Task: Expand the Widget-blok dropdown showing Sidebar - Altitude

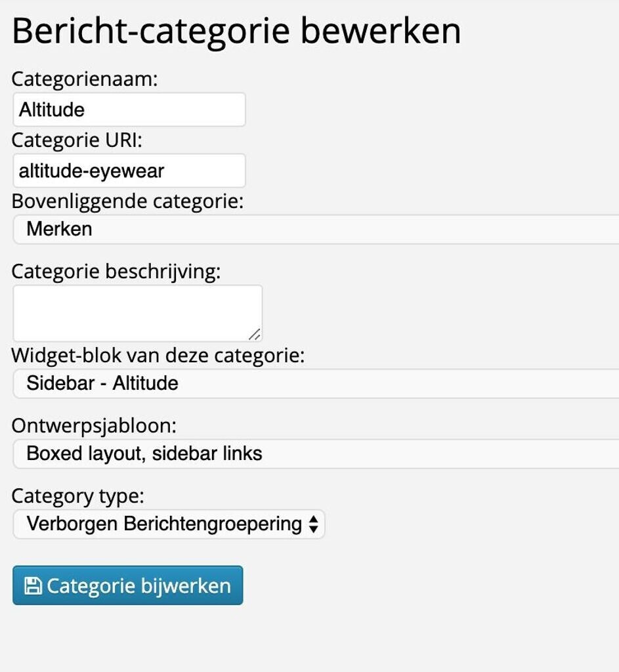Action: (315, 383)
